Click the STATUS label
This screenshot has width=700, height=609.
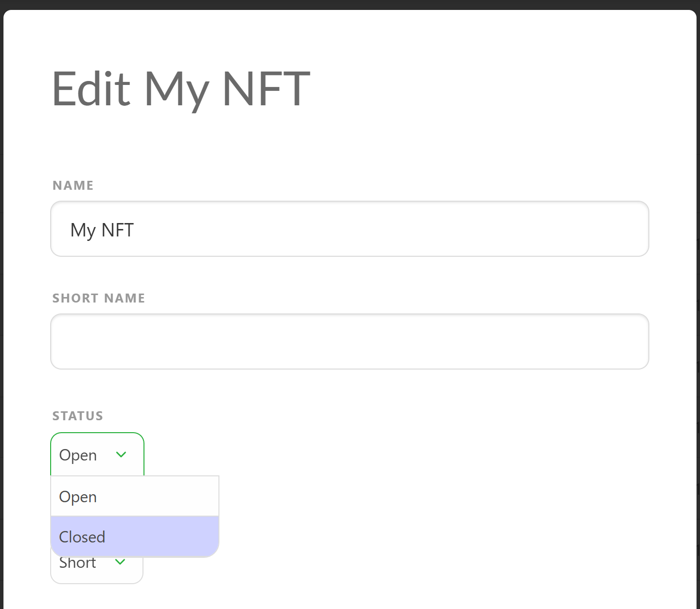(78, 416)
